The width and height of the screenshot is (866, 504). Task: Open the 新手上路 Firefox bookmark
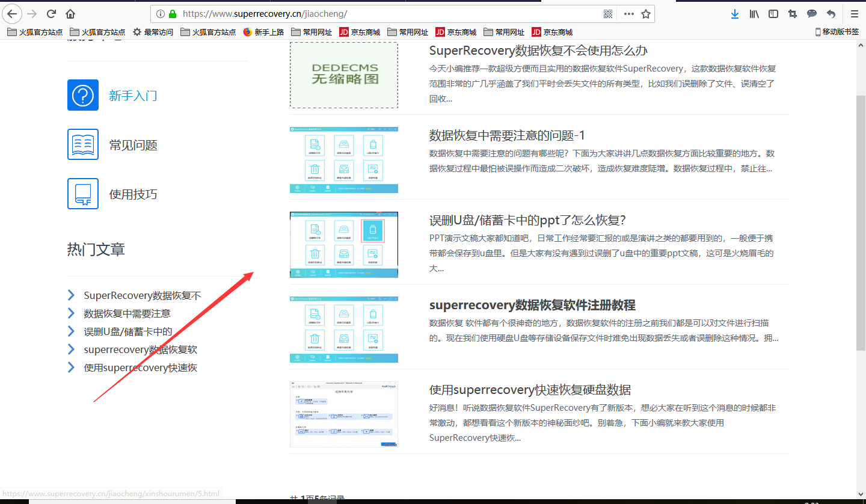click(263, 32)
